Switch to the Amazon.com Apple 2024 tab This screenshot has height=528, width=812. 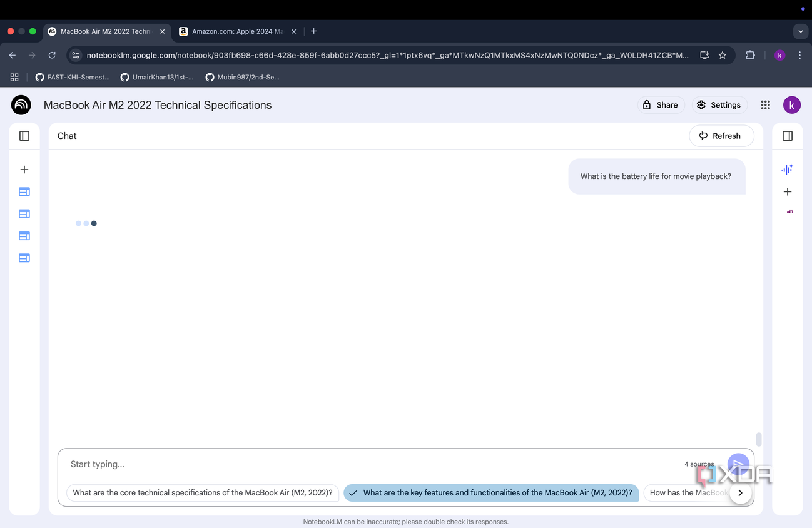tap(236, 31)
